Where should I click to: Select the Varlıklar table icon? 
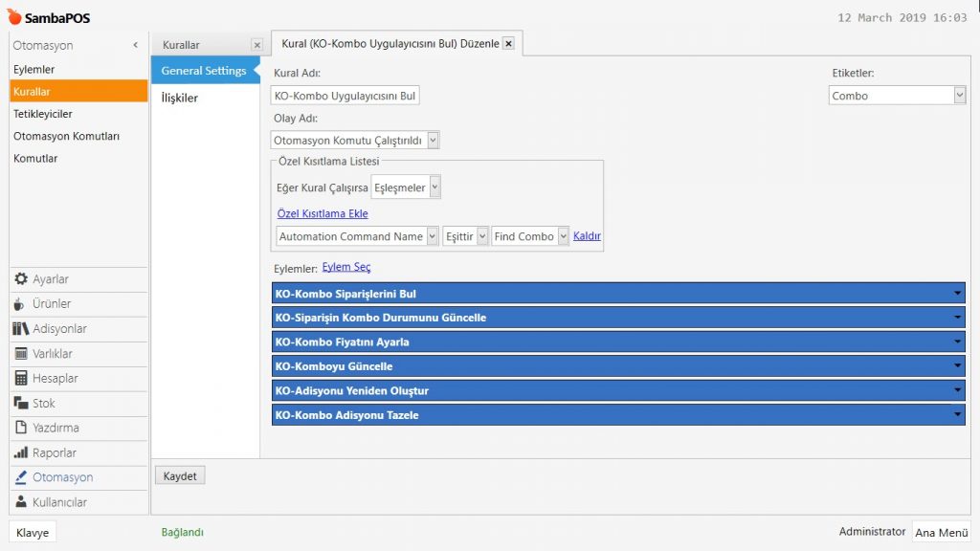pos(21,354)
